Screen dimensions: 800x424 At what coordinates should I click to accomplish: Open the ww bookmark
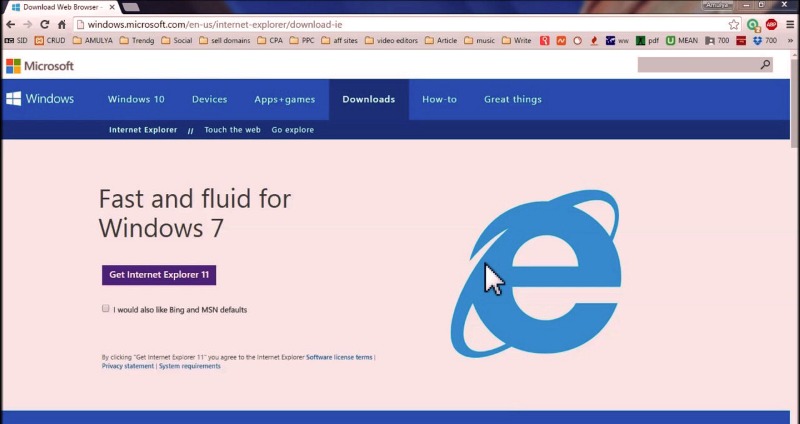tap(617, 40)
